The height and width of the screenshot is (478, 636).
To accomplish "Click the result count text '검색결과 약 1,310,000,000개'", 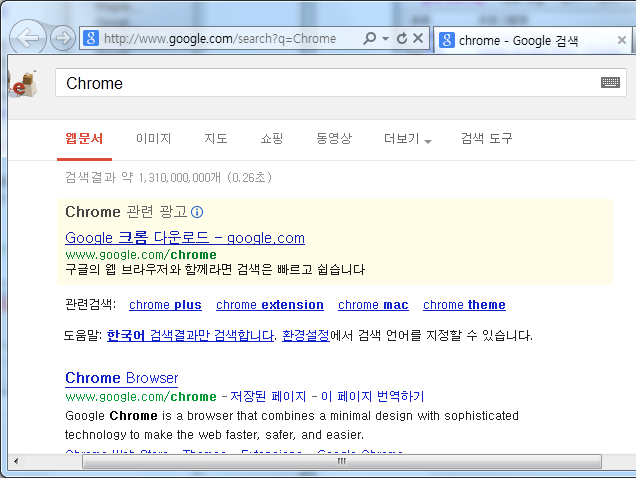I will (143, 177).
